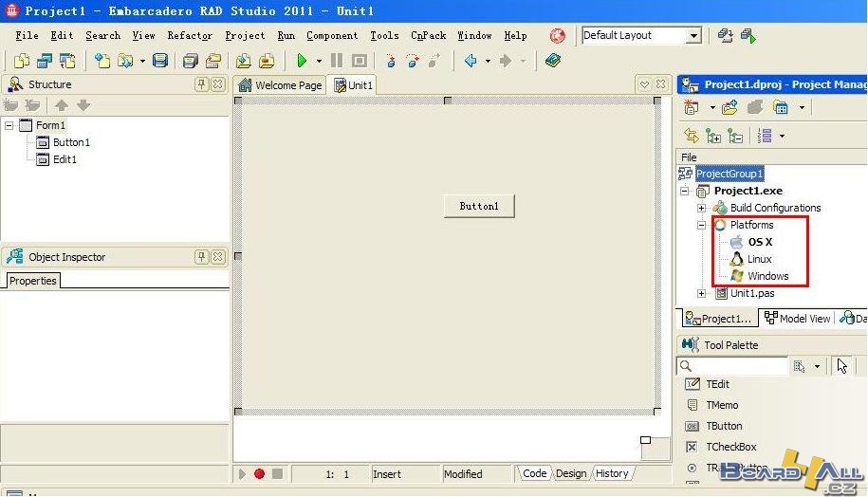868x497 pixels.
Task: Expand the Build Configurations node
Action: pyautogui.click(x=702, y=208)
